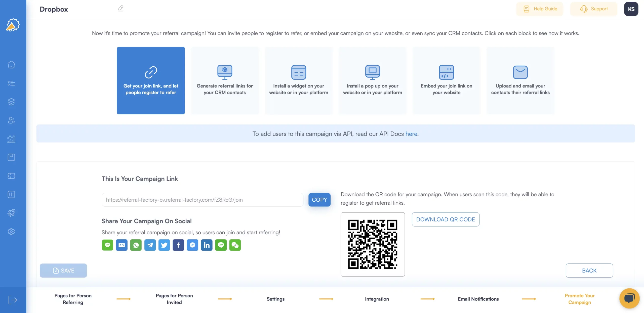Select Promote Your Campaign tab
644x313 pixels.
coord(580,299)
